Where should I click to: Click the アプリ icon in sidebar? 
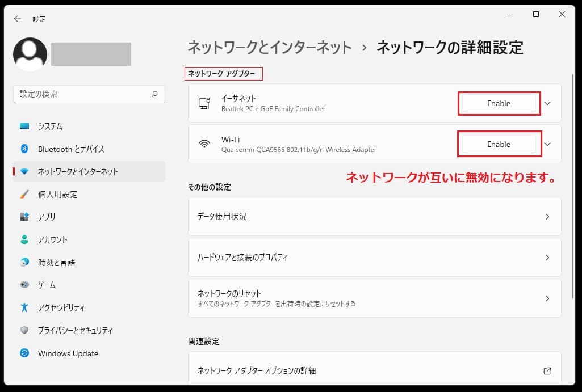[x=24, y=217]
